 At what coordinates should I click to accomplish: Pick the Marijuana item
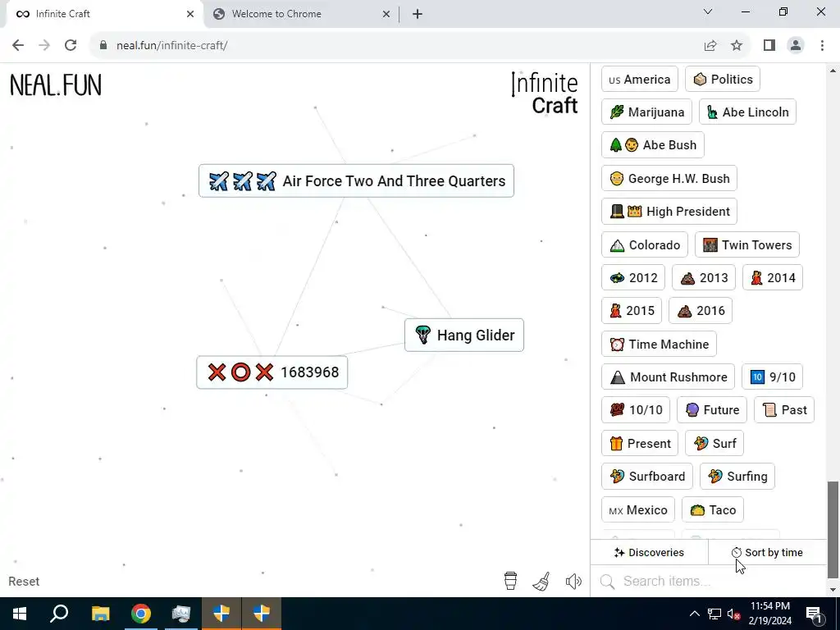(646, 112)
